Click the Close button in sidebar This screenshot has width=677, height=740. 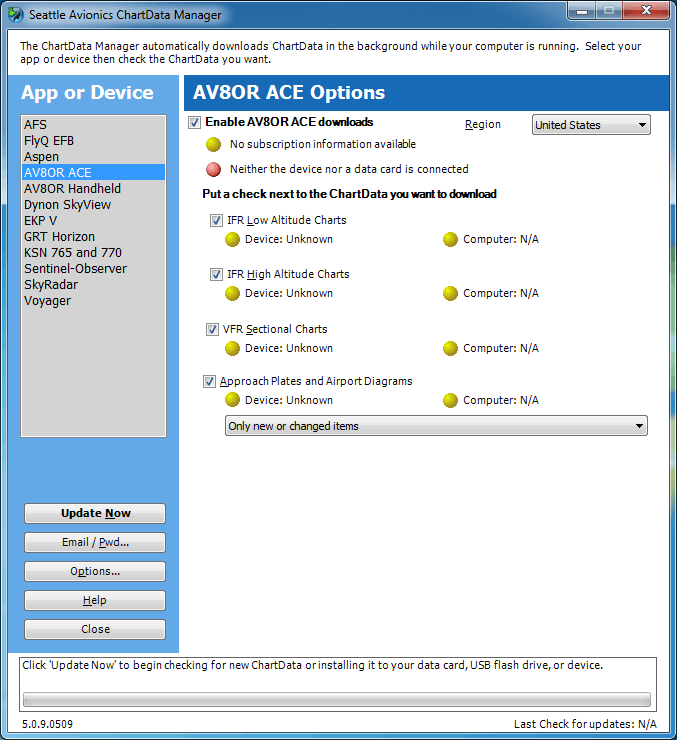tap(95, 629)
